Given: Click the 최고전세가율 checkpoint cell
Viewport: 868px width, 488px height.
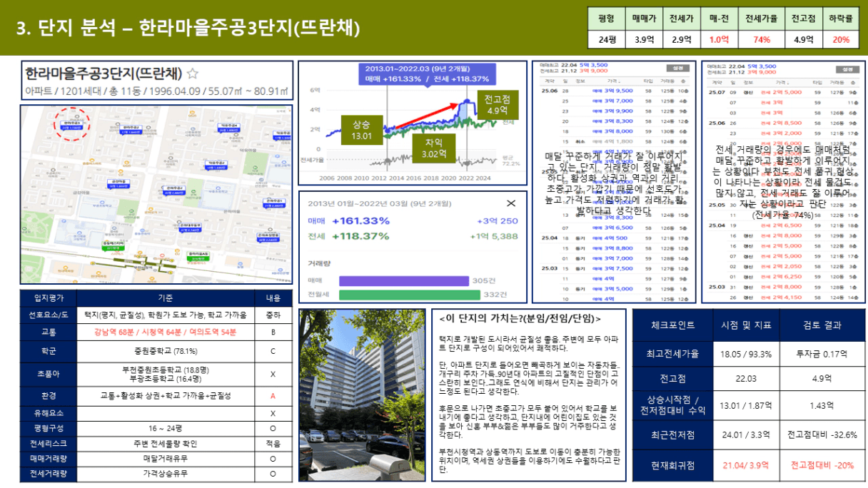Looking at the screenshot, I should (673, 354).
